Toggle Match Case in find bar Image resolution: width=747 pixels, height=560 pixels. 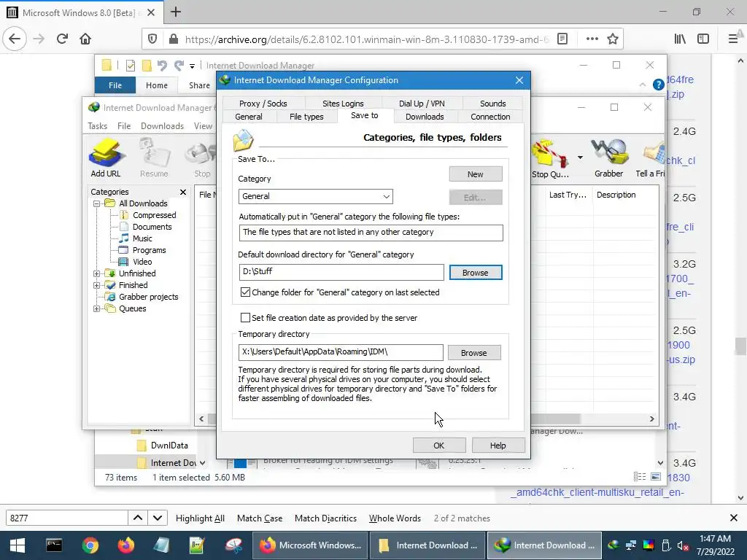point(260,518)
